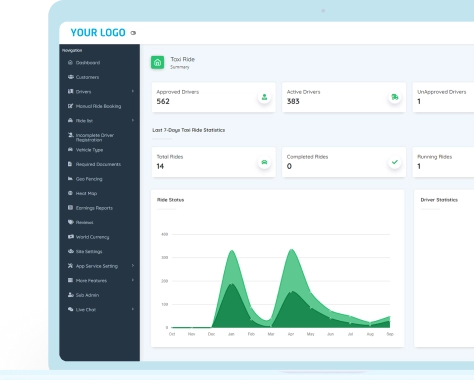
Task: Click the Ride list icon in sidebar
Action: coord(70,120)
